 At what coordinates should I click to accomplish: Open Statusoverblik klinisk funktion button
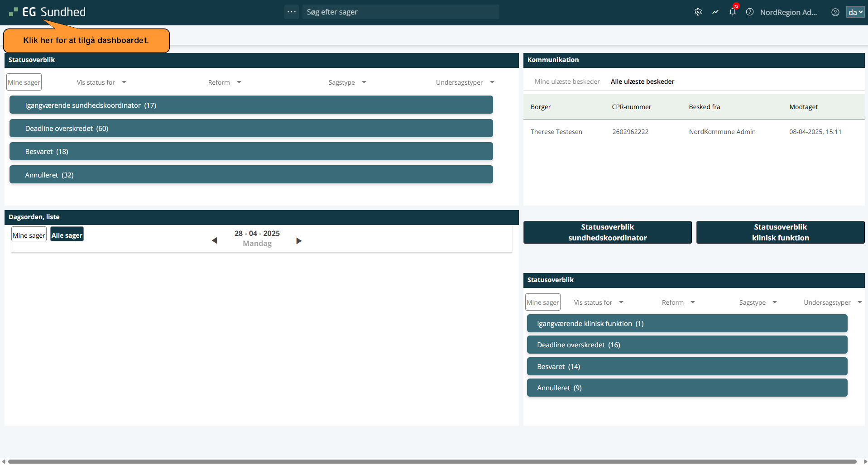(780, 232)
